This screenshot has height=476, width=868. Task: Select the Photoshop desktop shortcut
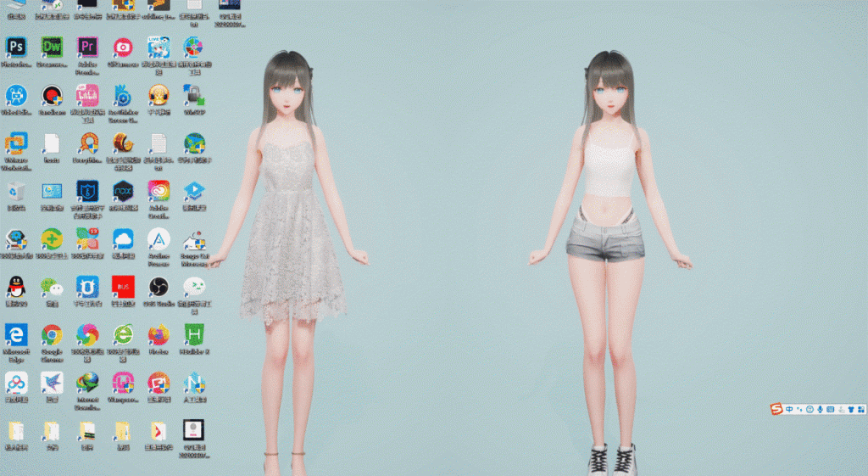[x=16, y=48]
